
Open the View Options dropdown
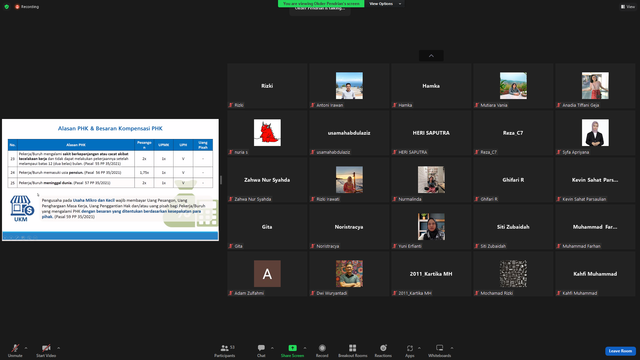pos(385,4)
